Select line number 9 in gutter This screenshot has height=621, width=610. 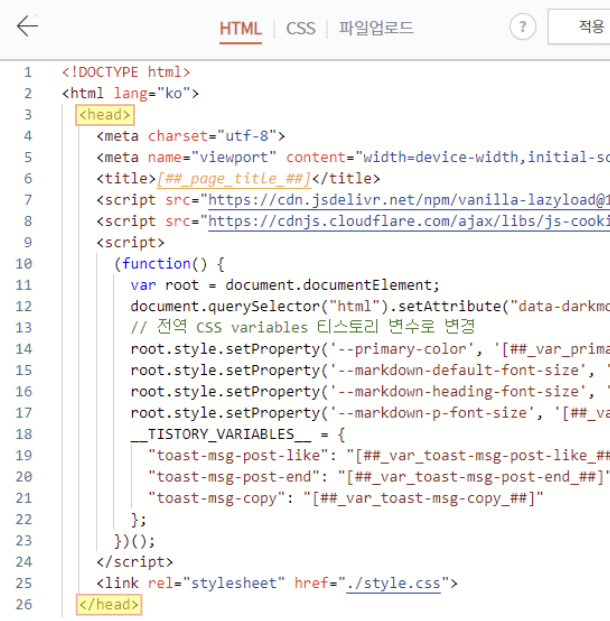pos(27,242)
